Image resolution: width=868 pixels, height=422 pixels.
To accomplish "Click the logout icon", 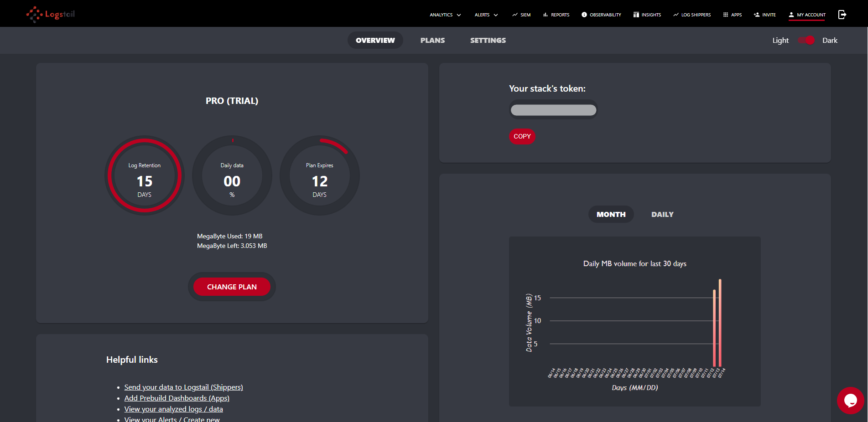I will point(842,15).
